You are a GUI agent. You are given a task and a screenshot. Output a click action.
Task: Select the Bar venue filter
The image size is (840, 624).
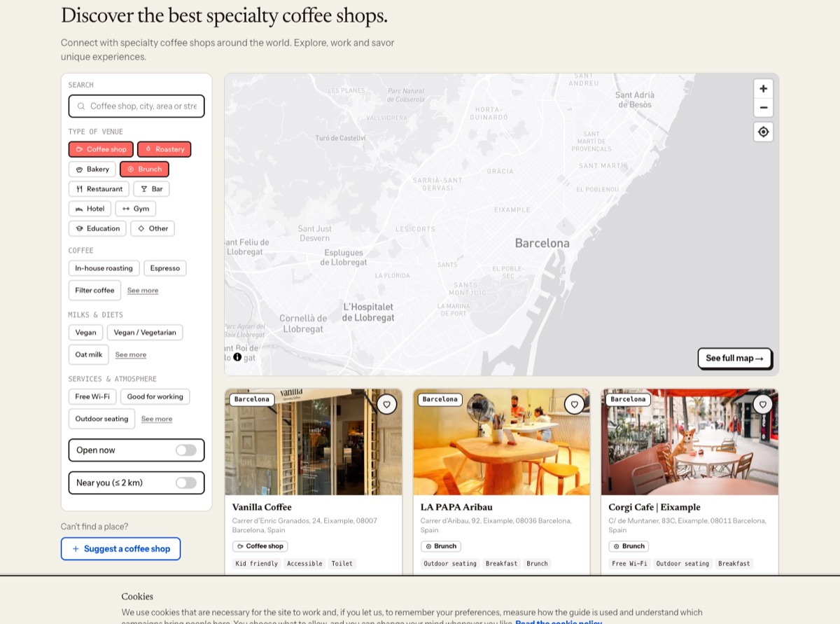point(151,188)
